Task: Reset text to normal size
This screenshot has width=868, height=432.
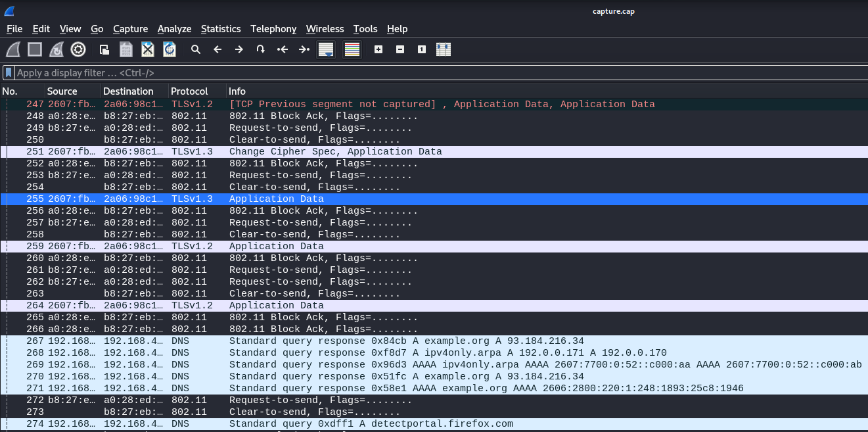Action: 422,49
